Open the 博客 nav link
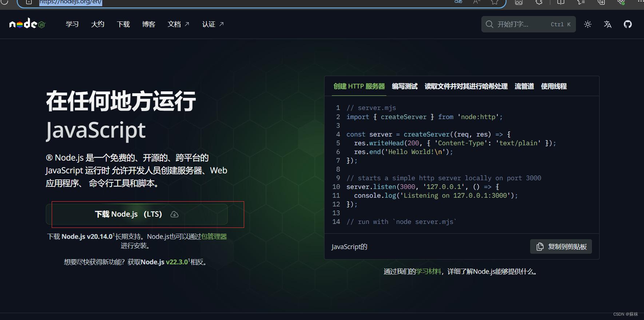Screen dimensions: 644x320 pos(149,24)
